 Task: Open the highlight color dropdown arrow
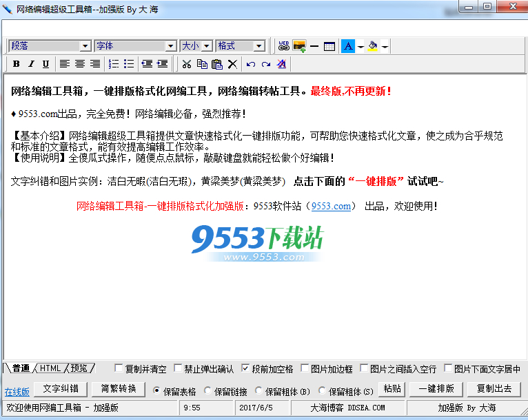[385, 46]
